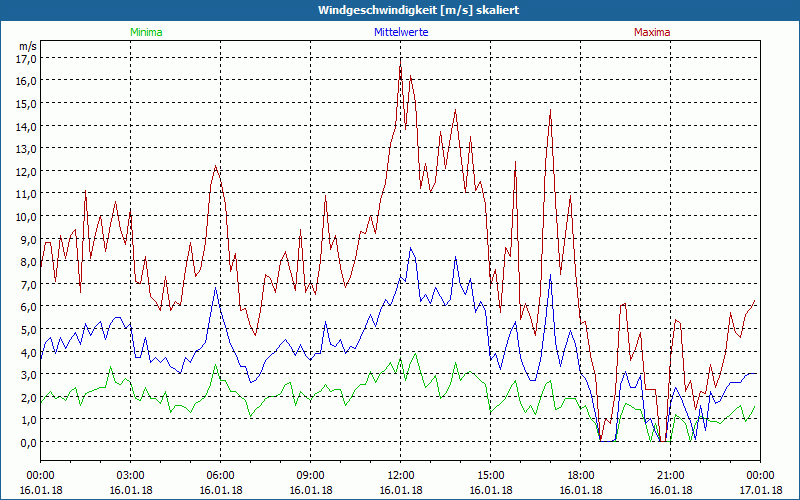Select the 18:00 time axis label
Image resolution: width=800 pixels, height=500 pixels.
[x=580, y=474]
